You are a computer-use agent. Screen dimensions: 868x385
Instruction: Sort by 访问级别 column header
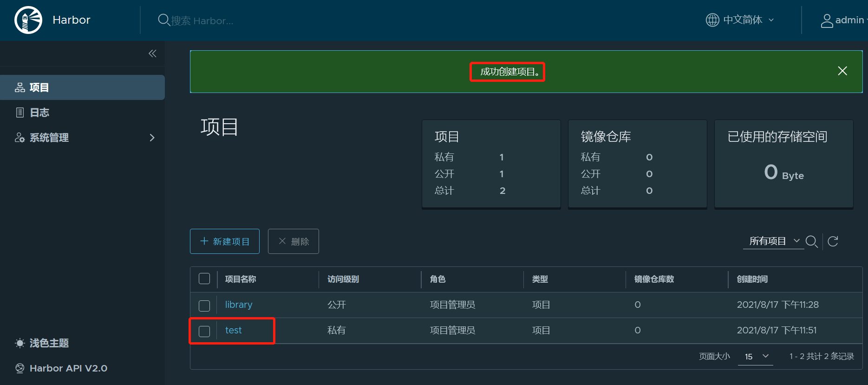point(343,279)
